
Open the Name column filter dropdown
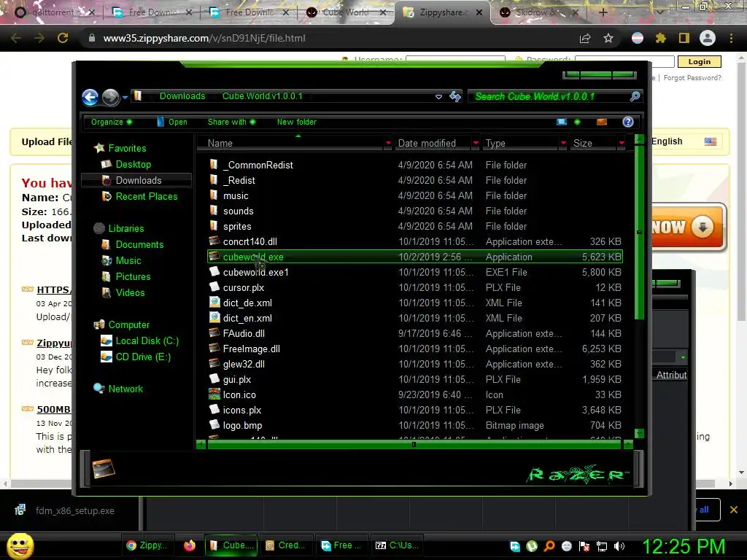point(388,143)
